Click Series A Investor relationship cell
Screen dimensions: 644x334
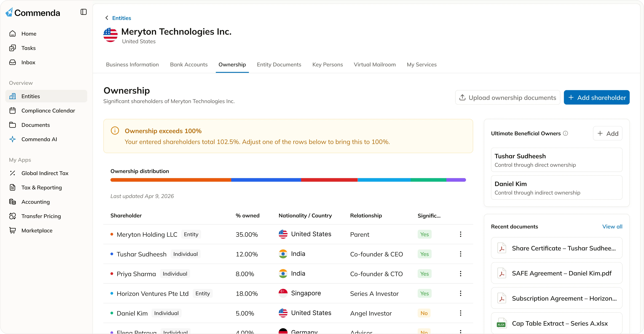click(374, 294)
